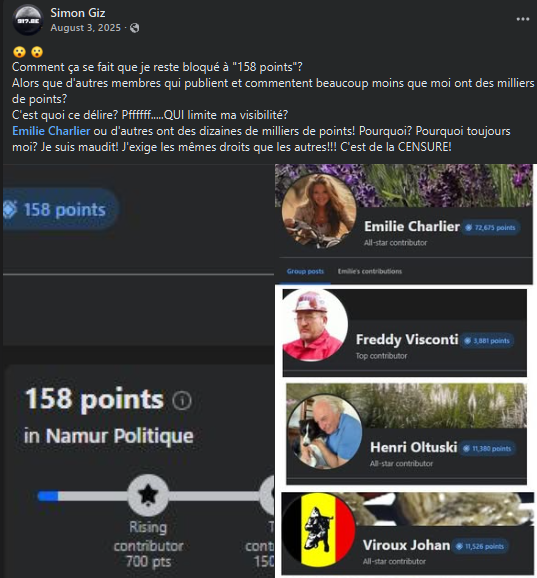Click the 158 points badge pill
Screen dimensions: 537x578
tap(61, 209)
